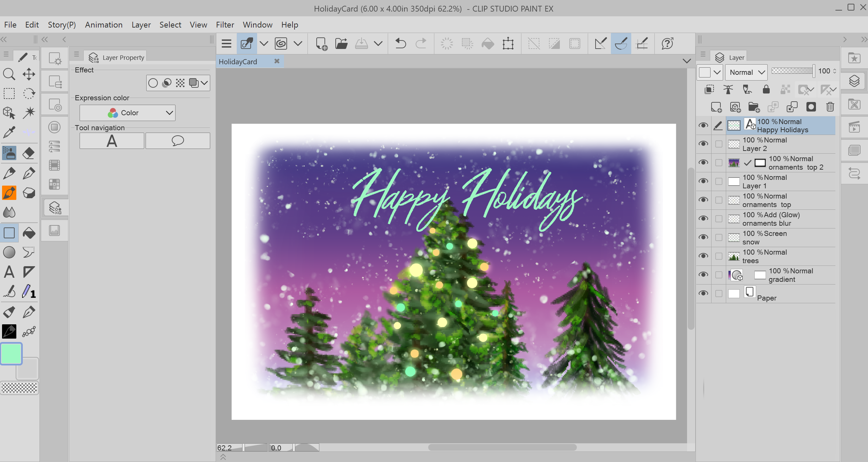Close the HolidayCard canvas tab

(x=277, y=61)
